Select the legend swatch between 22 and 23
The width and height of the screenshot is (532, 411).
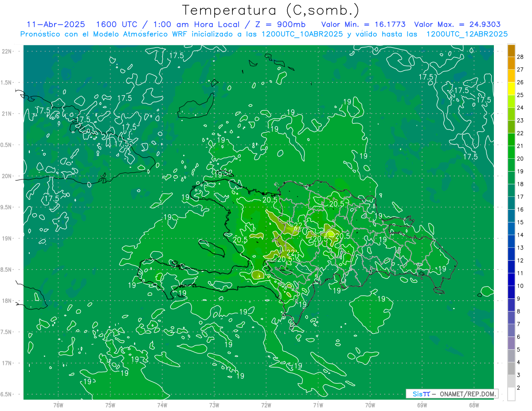coord(511,127)
